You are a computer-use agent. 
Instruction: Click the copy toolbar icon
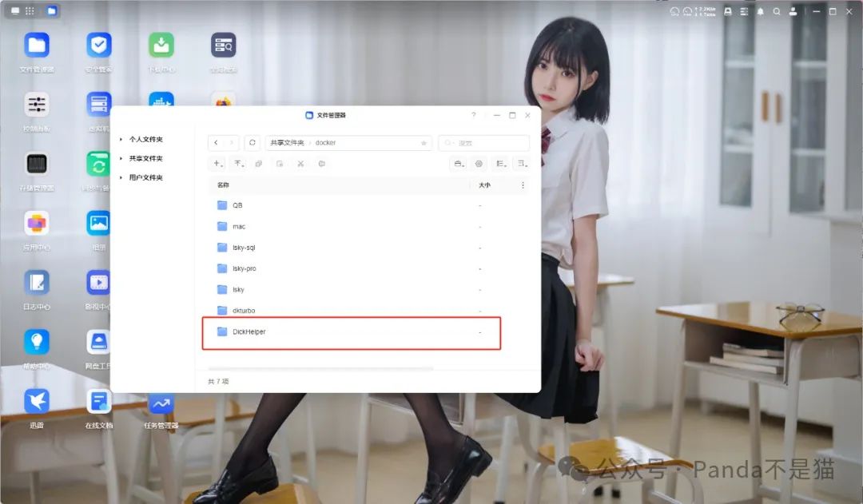point(259,164)
